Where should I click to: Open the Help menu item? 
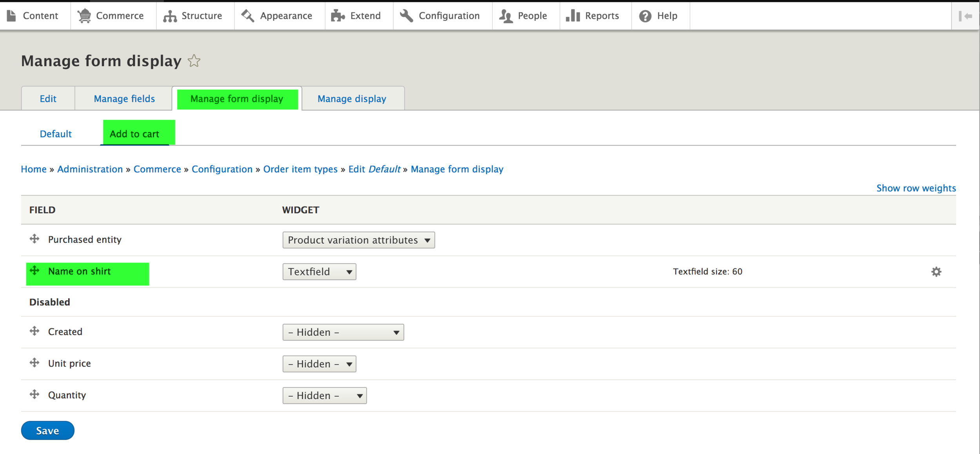pos(659,16)
